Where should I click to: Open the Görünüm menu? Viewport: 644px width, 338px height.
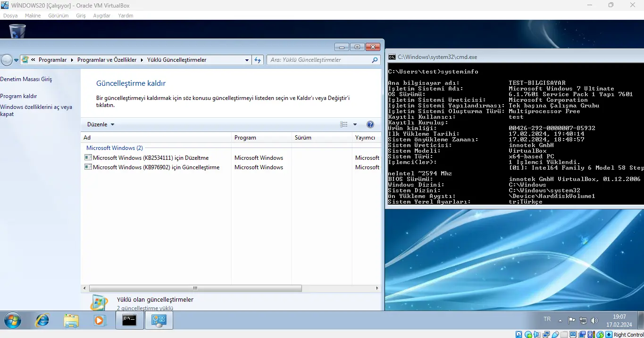pos(59,16)
